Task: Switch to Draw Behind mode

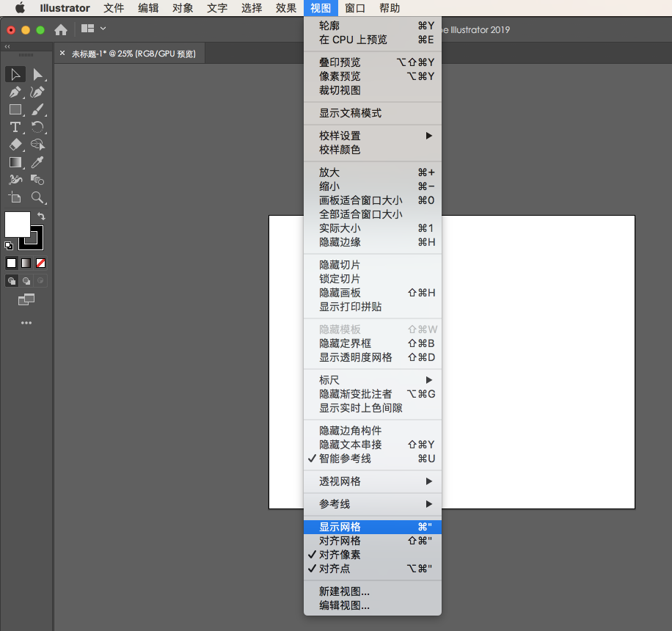Action: click(x=26, y=281)
